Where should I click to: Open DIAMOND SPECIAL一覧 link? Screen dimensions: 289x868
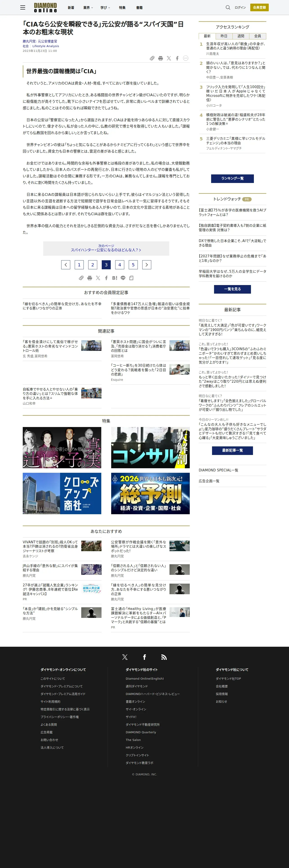tap(218, 470)
